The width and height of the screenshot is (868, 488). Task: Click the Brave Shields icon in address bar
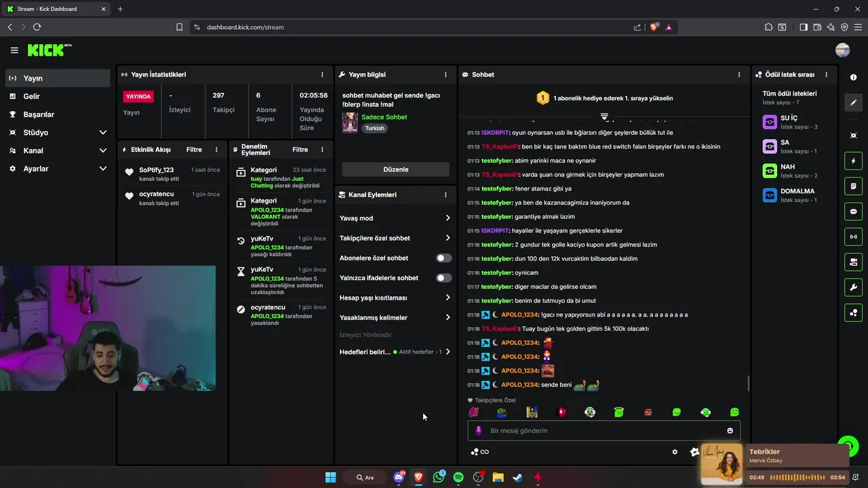pos(654,27)
